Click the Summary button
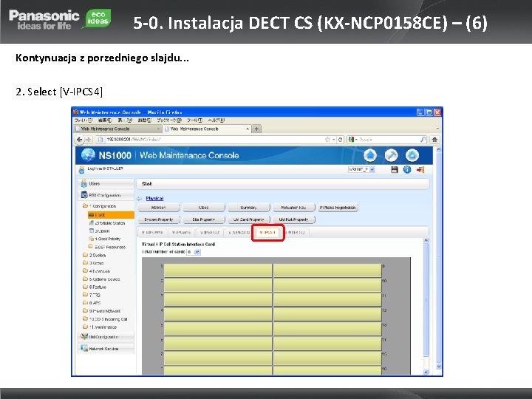The width and height of the screenshot is (532, 399). click(x=248, y=208)
